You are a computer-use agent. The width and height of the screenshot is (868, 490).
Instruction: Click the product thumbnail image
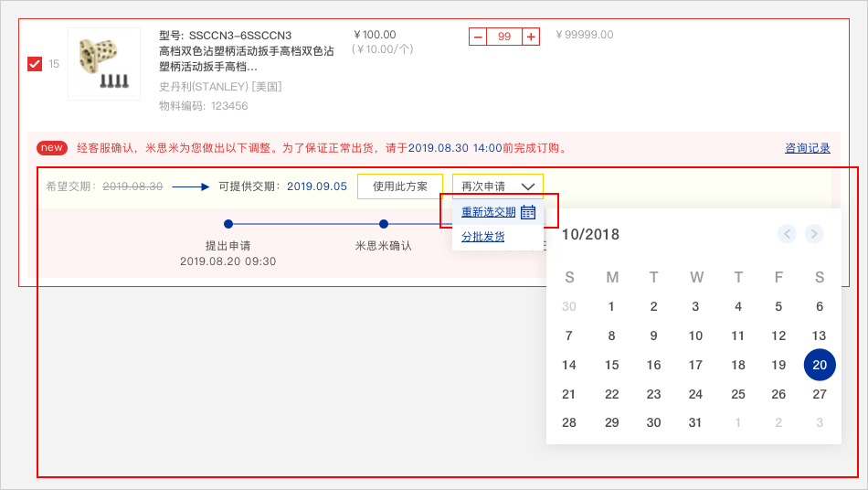104,64
